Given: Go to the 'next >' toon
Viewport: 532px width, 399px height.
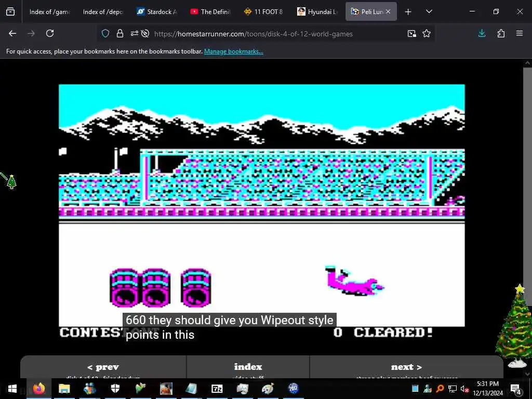Looking at the screenshot, I should (406, 367).
